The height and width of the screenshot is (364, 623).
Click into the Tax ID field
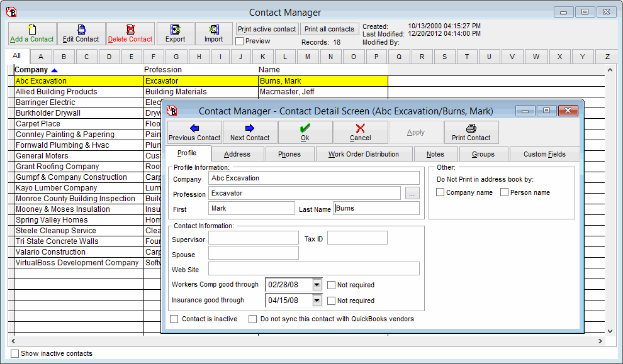357,238
